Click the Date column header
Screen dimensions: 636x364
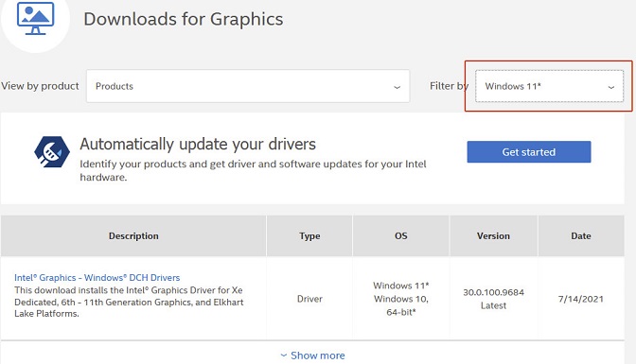[x=581, y=236]
